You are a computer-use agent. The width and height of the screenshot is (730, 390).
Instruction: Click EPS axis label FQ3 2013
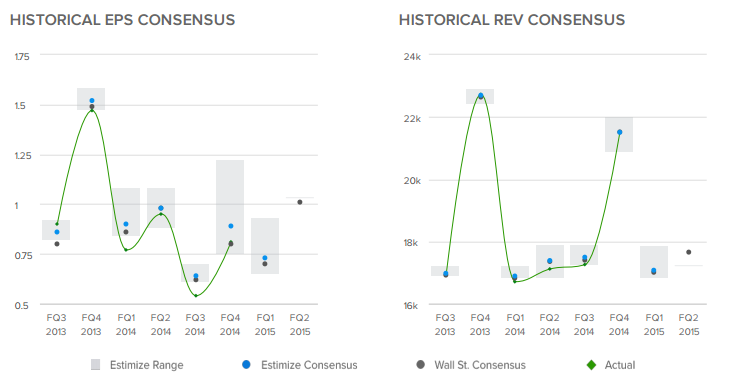point(56,324)
